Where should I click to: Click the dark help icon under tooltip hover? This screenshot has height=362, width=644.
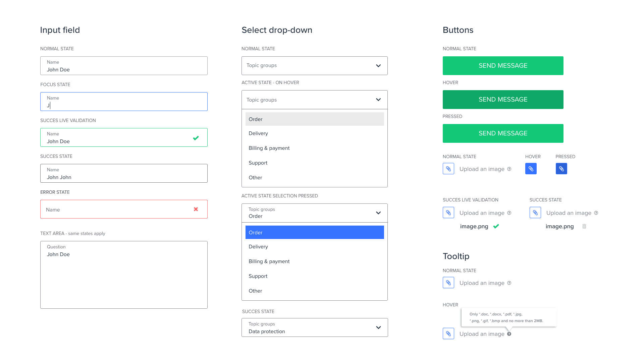[x=509, y=334]
